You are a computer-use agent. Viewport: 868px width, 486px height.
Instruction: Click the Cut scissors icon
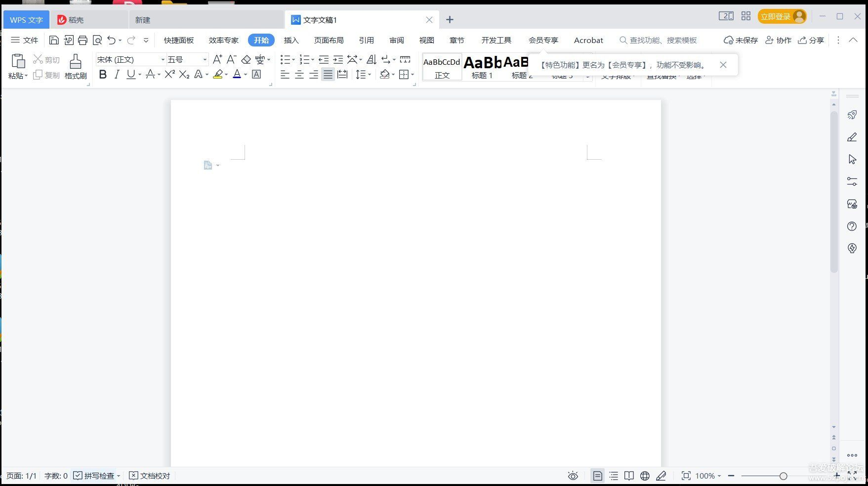click(x=38, y=59)
